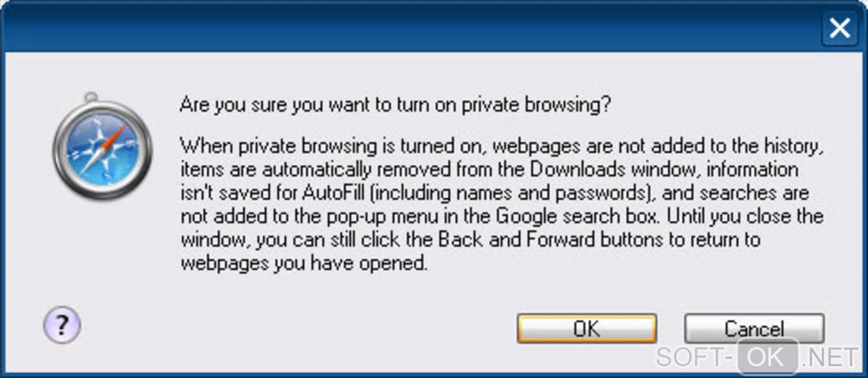The image size is (868, 378).
Task: Click the 'OK' box inside the watermark
Action: (x=768, y=357)
